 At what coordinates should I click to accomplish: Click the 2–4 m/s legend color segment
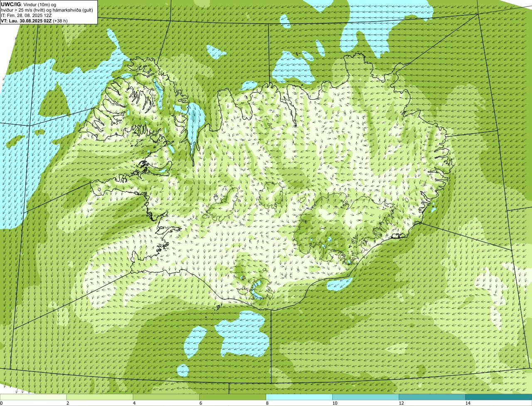[100, 397]
